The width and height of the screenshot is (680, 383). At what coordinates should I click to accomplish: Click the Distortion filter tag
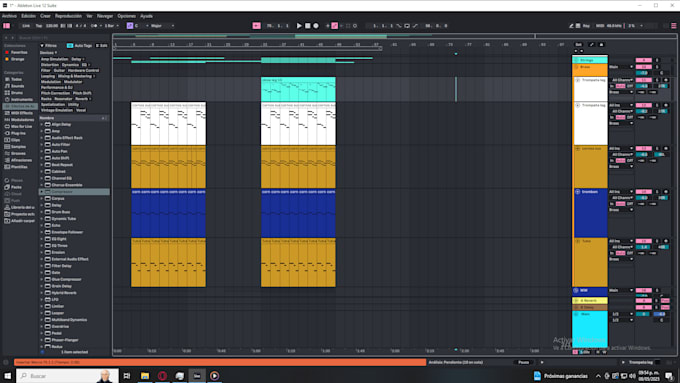(49, 65)
